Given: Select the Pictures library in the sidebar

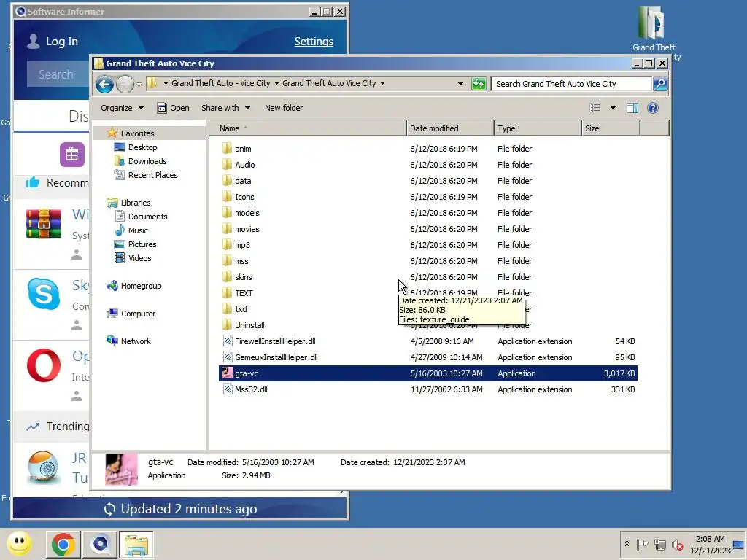Looking at the screenshot, I should pos(142,244).
